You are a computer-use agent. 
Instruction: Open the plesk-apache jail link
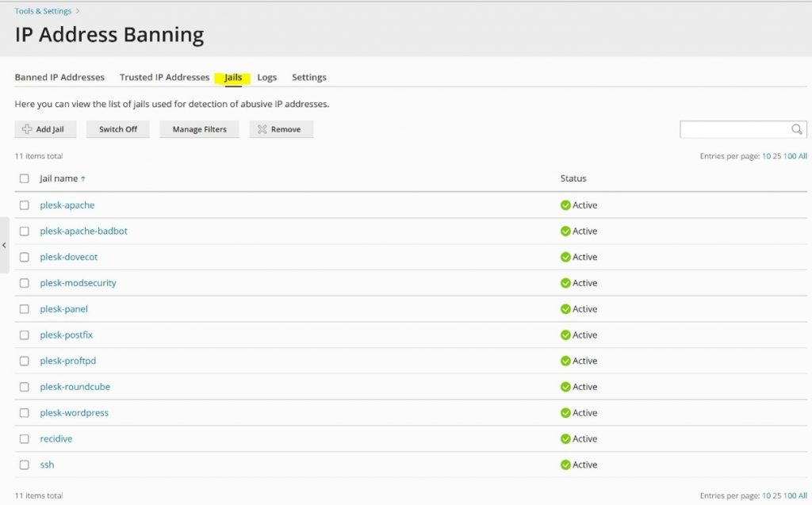(67, 205)
